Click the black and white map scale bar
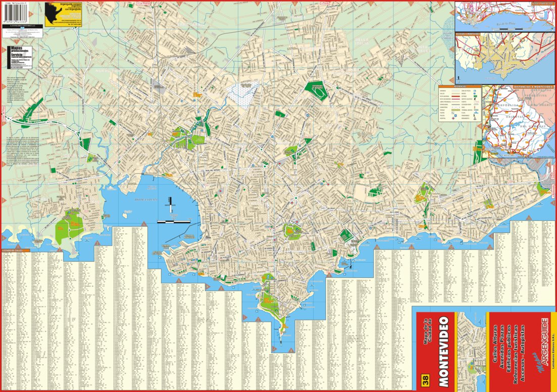Viewport: 557px width, 392px height. click(x=174, y=222)
